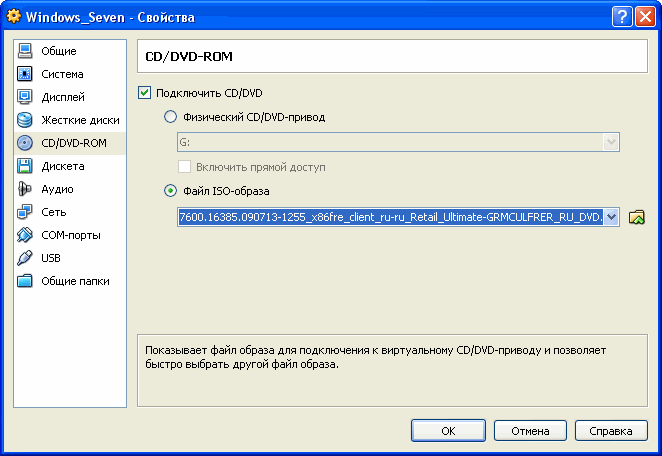Viewport: 662px width, 456px height.
Task: Select the Файл ISO-образа radio button
Action: point(170,191)
